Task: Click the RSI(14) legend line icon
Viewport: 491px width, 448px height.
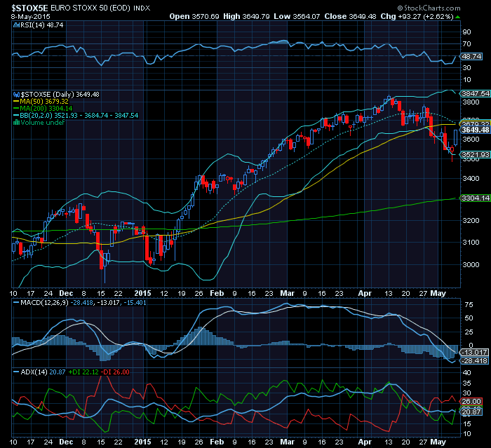Action: coord(16,25)
